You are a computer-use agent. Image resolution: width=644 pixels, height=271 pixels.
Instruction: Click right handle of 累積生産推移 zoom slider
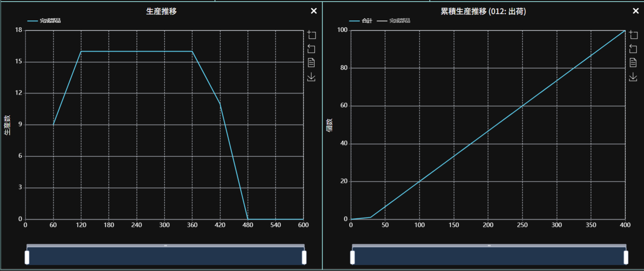tap(626, 257)
